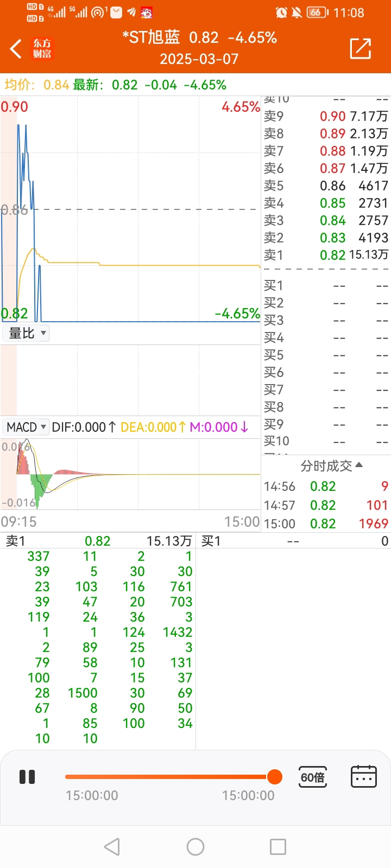Select the 买10 bid row
The height and width of the screenshot is (868, 391).
(x=326, y=441)
